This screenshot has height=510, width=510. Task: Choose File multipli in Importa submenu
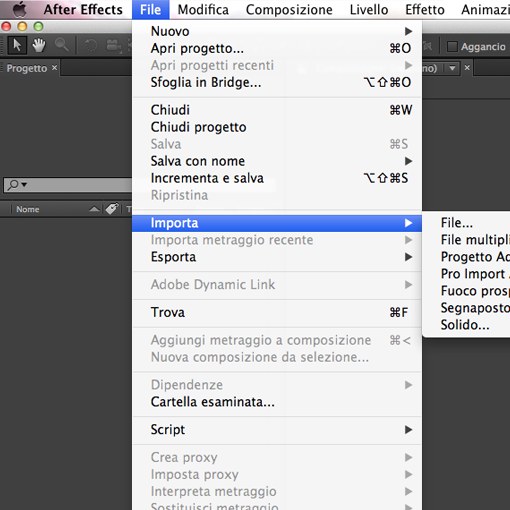coord(466,240)
